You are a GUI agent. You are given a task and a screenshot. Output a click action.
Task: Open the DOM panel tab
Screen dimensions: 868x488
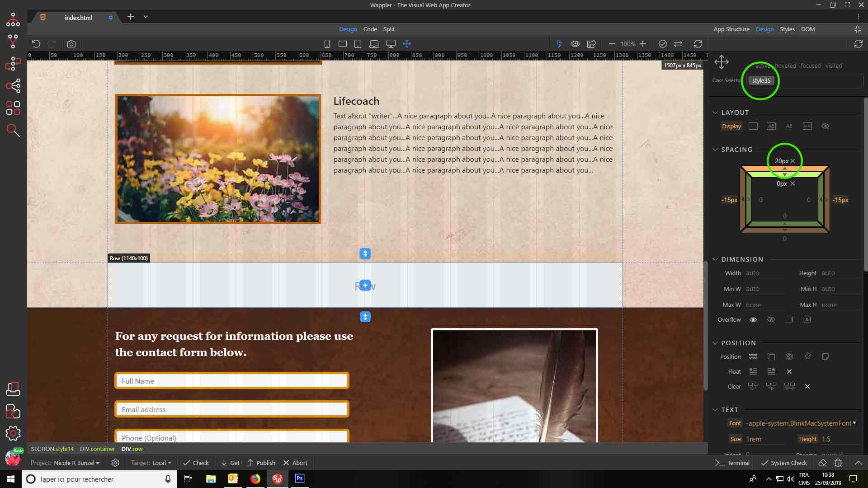tap(808, 29)
